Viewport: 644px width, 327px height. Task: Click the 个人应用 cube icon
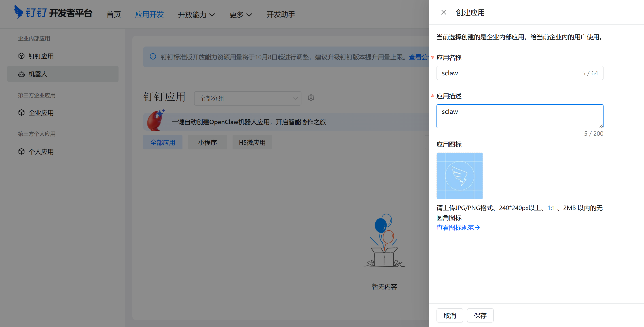pyautogui.click(x=21, y=151)
